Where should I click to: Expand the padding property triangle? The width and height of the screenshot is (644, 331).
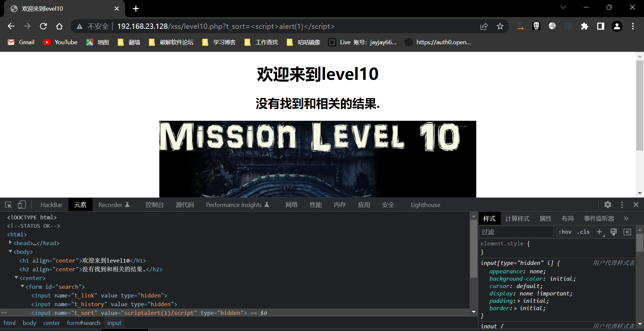(x=519, y=301)
